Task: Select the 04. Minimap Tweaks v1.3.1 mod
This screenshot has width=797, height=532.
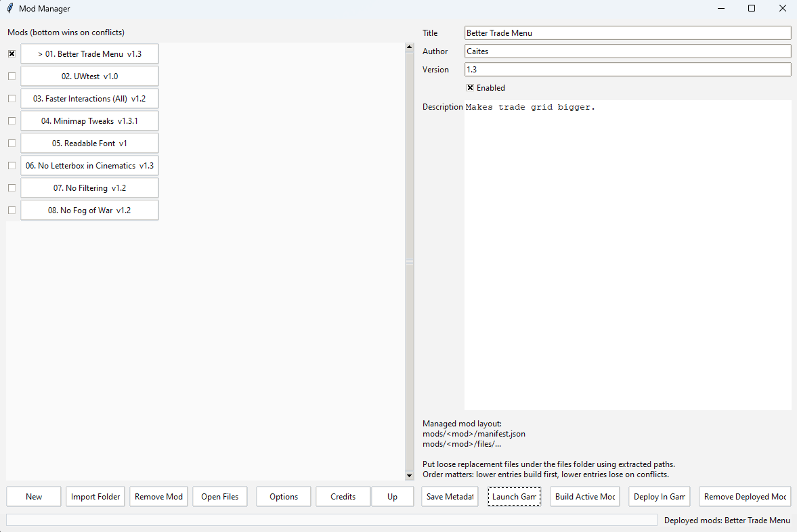Action: coord(89,121)
